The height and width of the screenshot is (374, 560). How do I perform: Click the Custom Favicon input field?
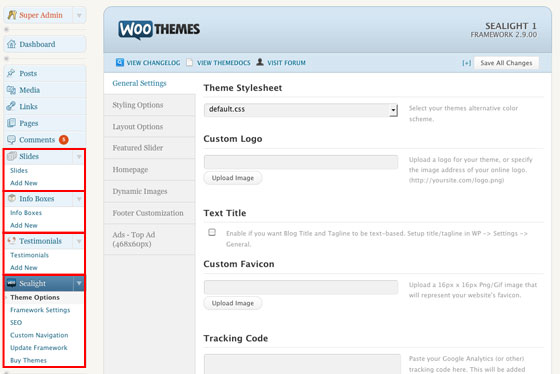point(301,287)
